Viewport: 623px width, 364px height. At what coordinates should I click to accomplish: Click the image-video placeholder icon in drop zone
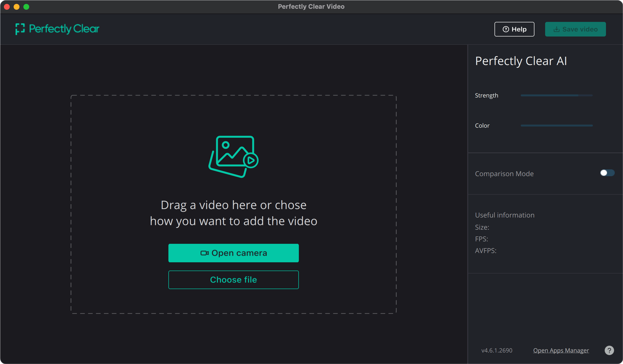[x=233, y=156]
